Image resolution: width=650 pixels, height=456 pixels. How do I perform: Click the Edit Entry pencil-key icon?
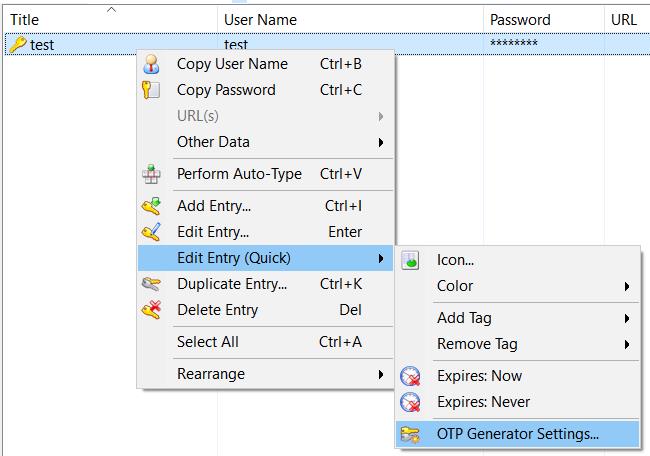(151, 232)
